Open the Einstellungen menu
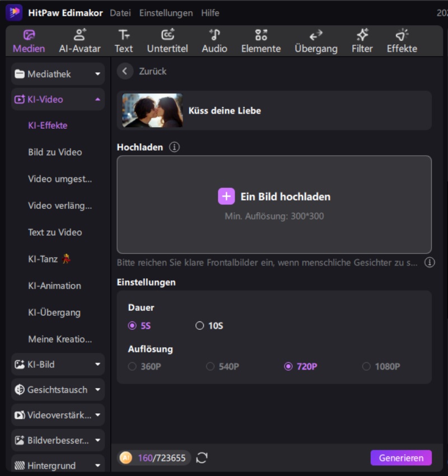 click(166, 13)
